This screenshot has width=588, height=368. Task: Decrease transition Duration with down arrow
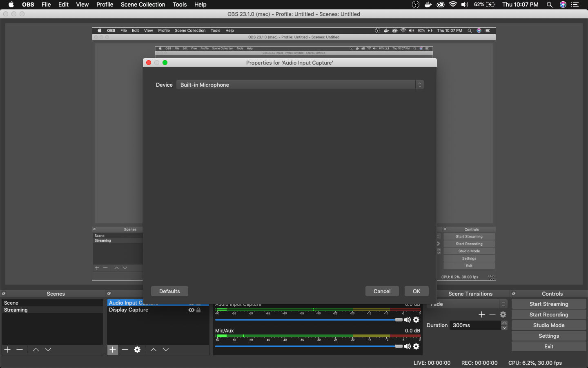[x=504, y=328]
